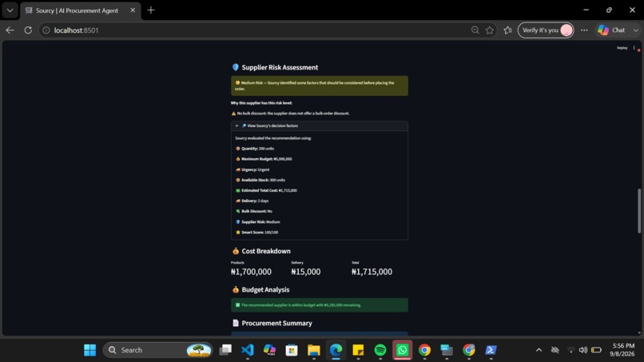Screen dimensions: 644x362
Task: Click the taskbar Search box
Action: click(158, 350)
